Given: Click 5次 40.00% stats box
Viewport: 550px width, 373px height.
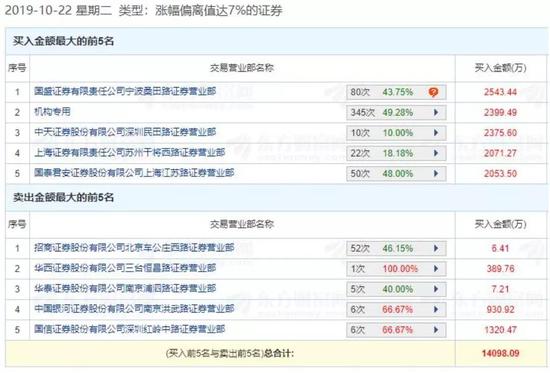Looking at the screenshot, I should pyautogui.click(x=396, y=289).
